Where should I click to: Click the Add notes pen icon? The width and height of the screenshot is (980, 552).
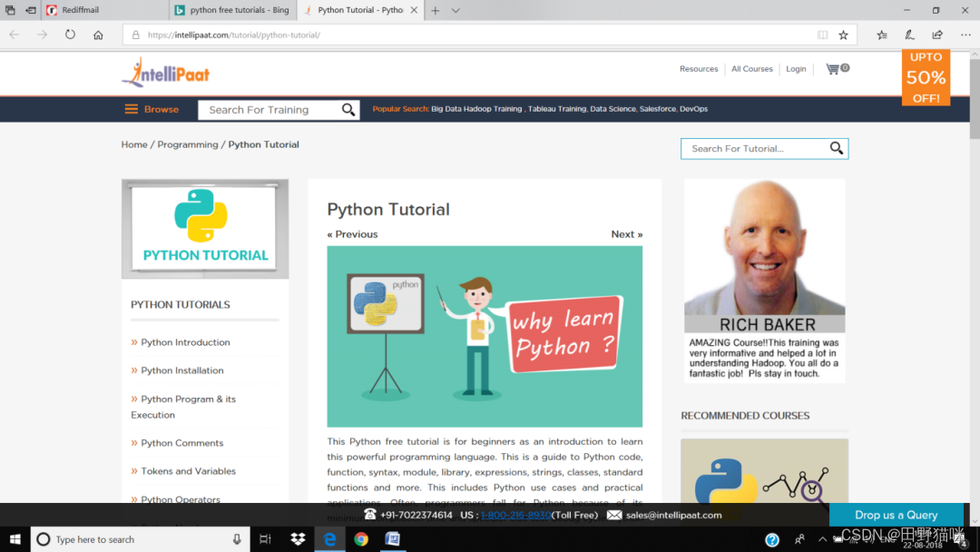click(909, 35)
